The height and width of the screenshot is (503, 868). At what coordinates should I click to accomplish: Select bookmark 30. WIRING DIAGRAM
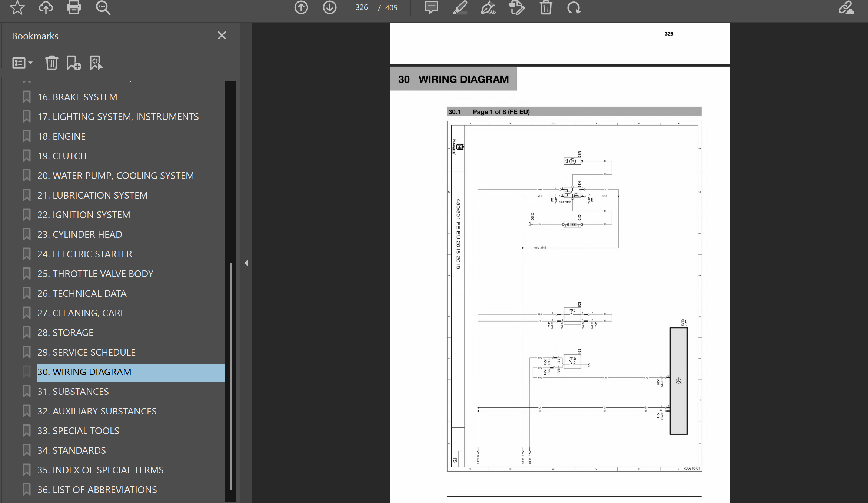click(131, 372)
